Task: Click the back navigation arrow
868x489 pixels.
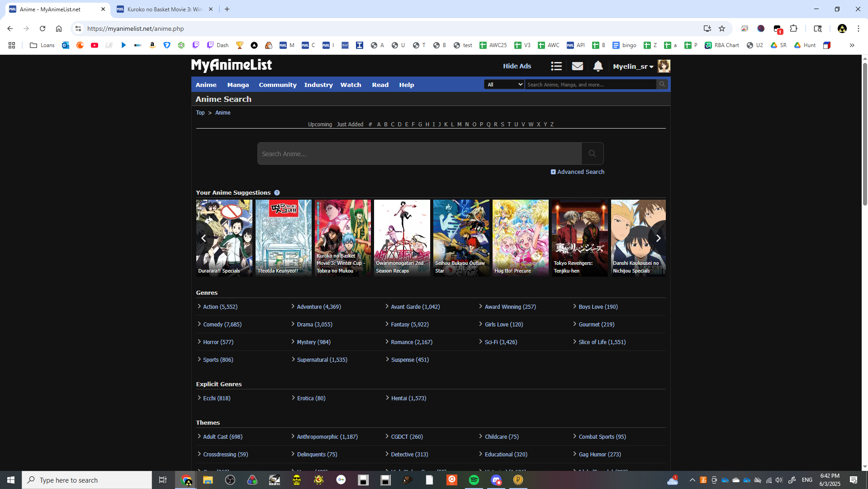Action: (x=10, y=29)
